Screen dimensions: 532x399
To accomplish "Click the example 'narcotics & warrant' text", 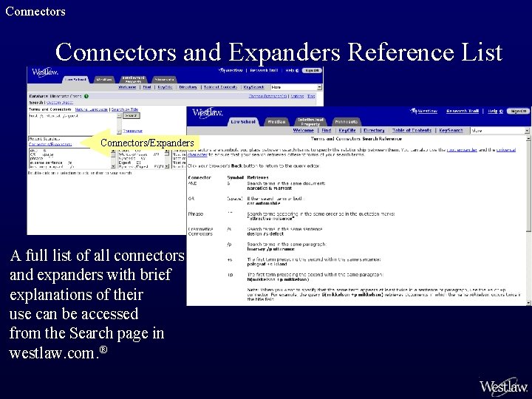I will coord(270,188).
